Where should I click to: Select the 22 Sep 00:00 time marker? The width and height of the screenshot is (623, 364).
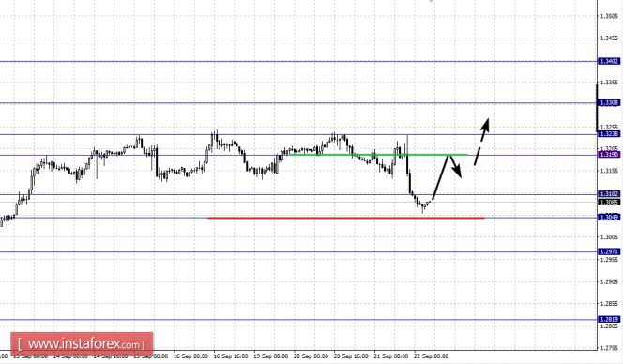pos(431,356)
